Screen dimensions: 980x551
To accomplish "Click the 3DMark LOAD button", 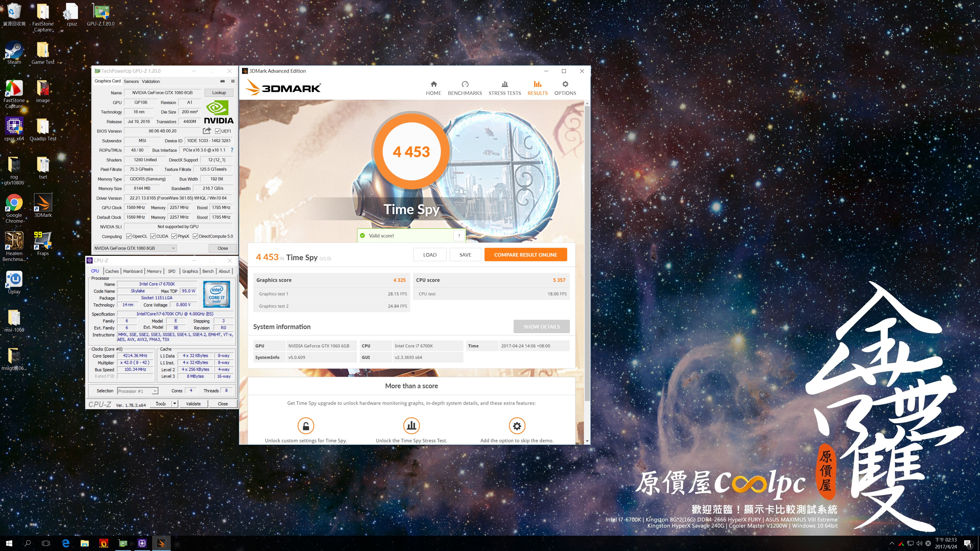I will point(430,255).
